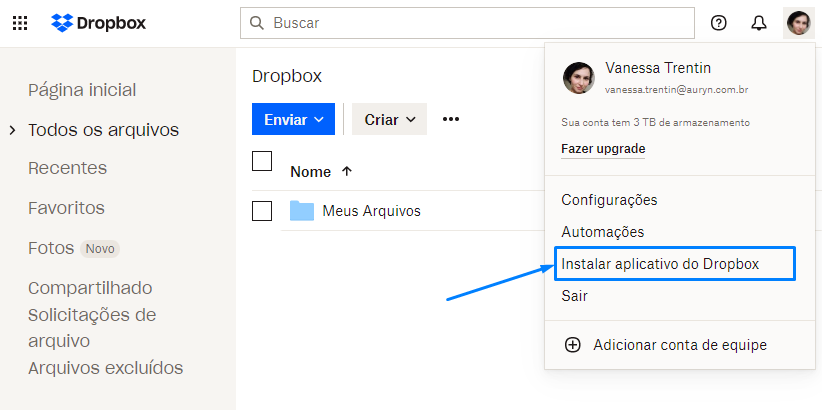The image size is (822, 410).
Task: Check the Meus Arquivos row checkbox
Action: click(262, 211)
